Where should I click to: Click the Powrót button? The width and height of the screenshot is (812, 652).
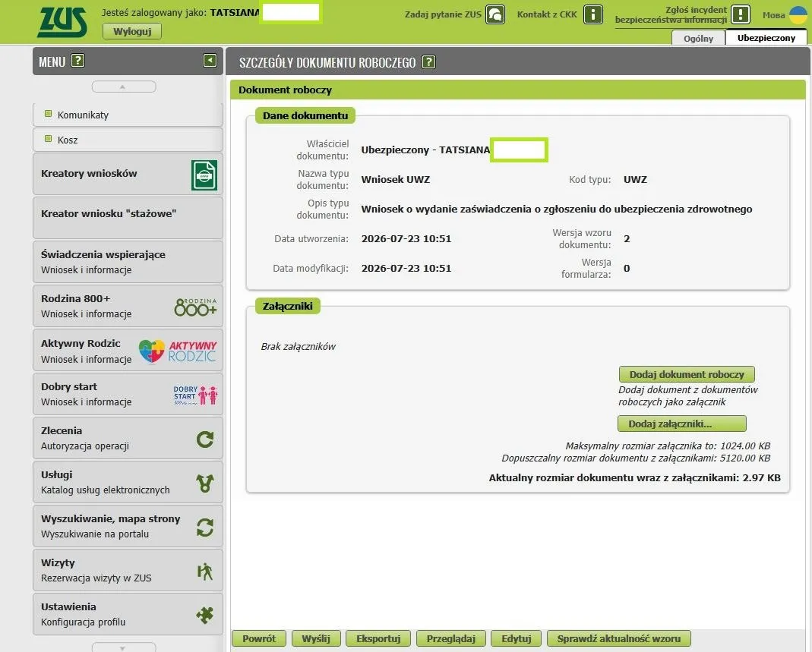259,638
